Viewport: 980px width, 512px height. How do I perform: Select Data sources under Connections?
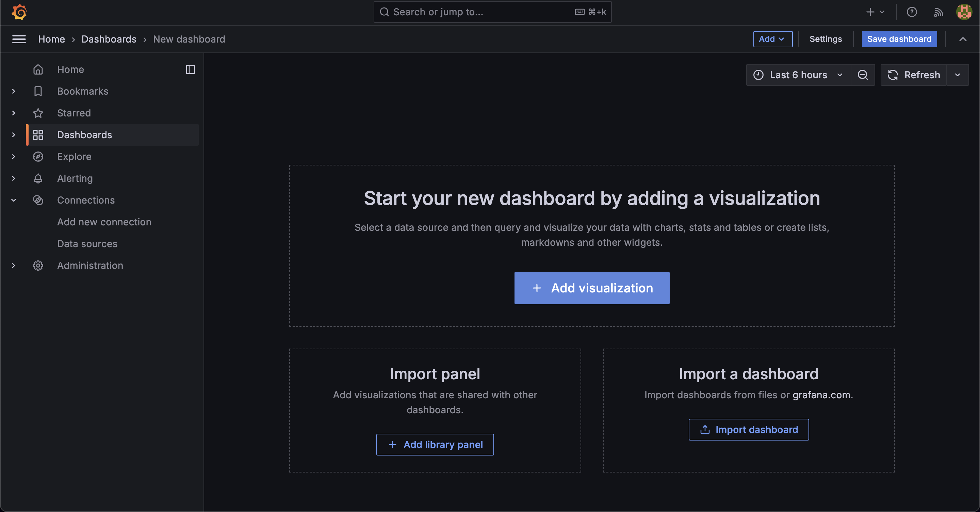[x=87, y=244]
